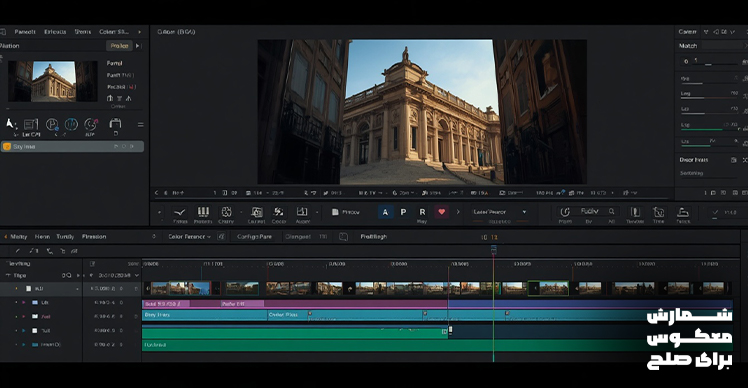The image size is (748, 388).
Task: Click the clipboard-shaped icon in left panel tool row
Action: point(115,124)
